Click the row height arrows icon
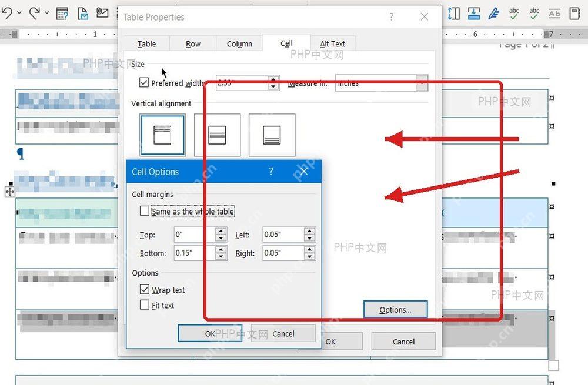The width and height of the screenshot is (588, 385). [454, 14]
